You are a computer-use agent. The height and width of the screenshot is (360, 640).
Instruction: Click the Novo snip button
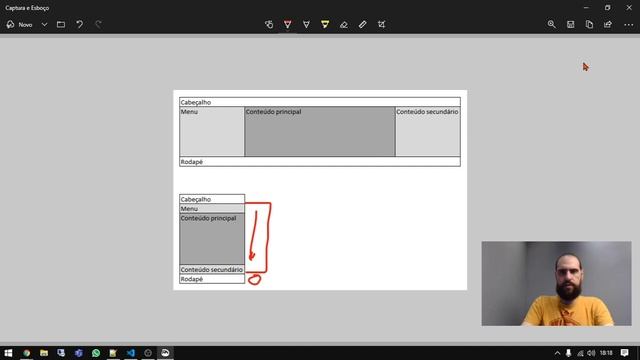(19, 24)
